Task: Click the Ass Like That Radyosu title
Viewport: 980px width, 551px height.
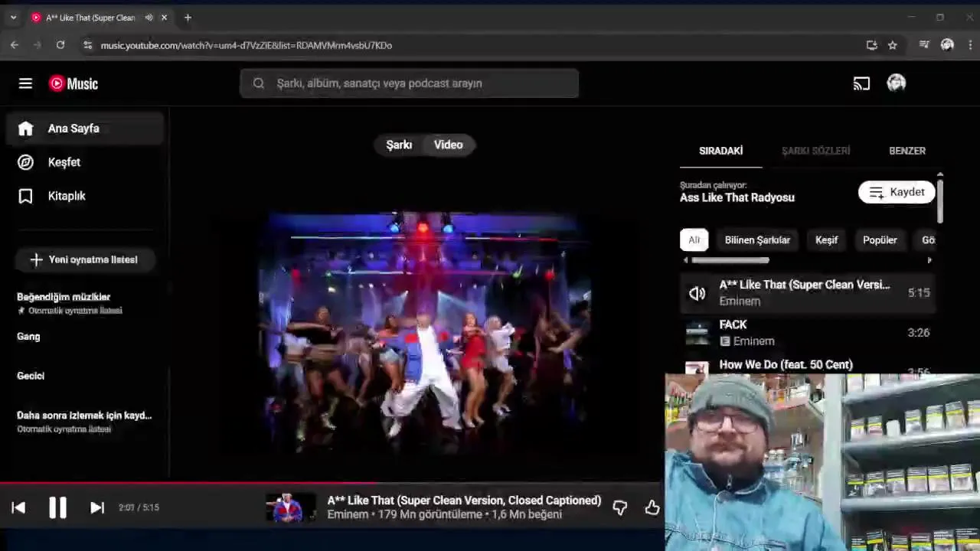Action: point(737,197)
